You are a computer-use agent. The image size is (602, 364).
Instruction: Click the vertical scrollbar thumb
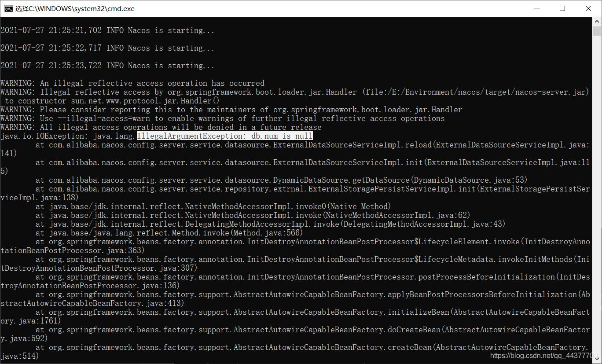(597, 31)
